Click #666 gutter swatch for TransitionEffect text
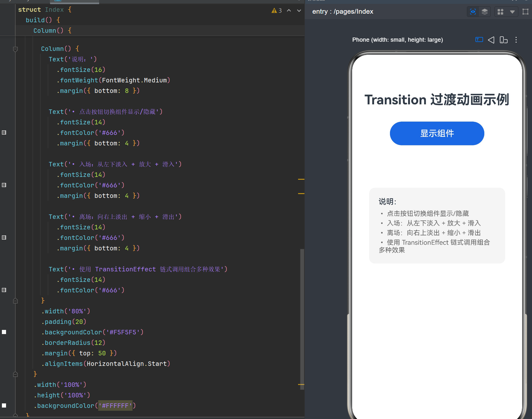The height and width of the screenshot is (419, 532). click(4, 290)
